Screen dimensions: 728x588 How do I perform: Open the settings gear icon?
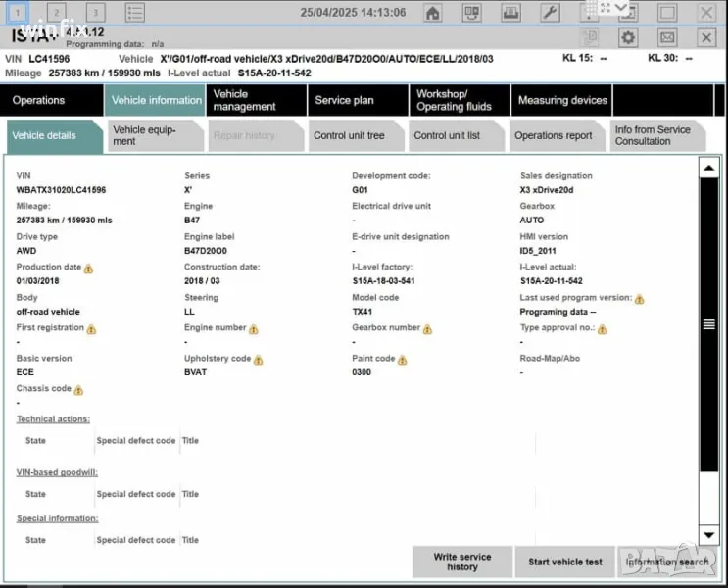point(628,37)
